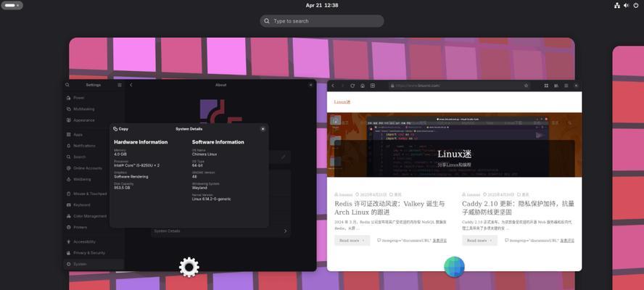Click Read more under the Redis article
Screen dimensions: 644x290
click(352, 240)
